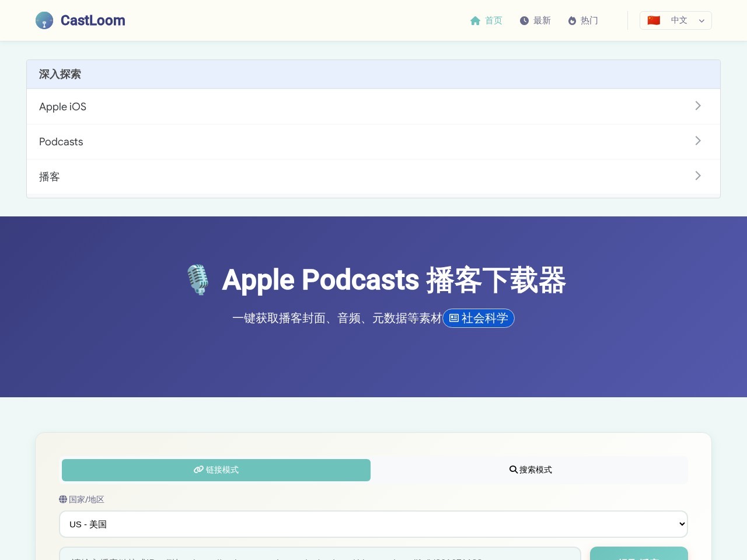Click chevron on Apple iOS row
Image resolution: width=747 pixels, height=560 pixels.
(x=698, y=106)
